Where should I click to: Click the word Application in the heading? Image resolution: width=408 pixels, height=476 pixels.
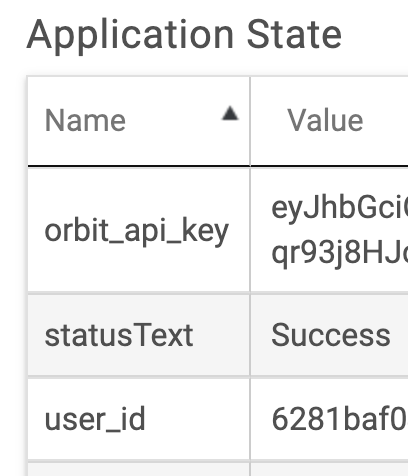click(x=130, y=36)
